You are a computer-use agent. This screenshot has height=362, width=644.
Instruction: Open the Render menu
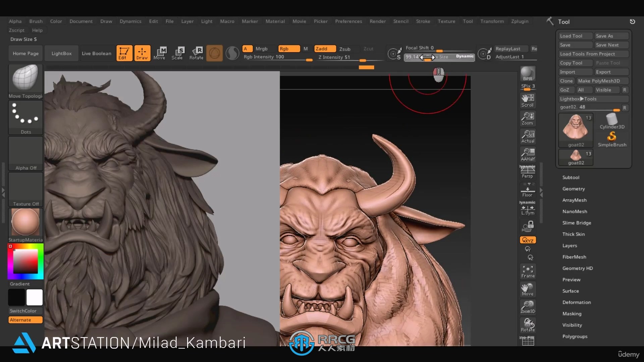pyautogui.click(x=377, y=21)
